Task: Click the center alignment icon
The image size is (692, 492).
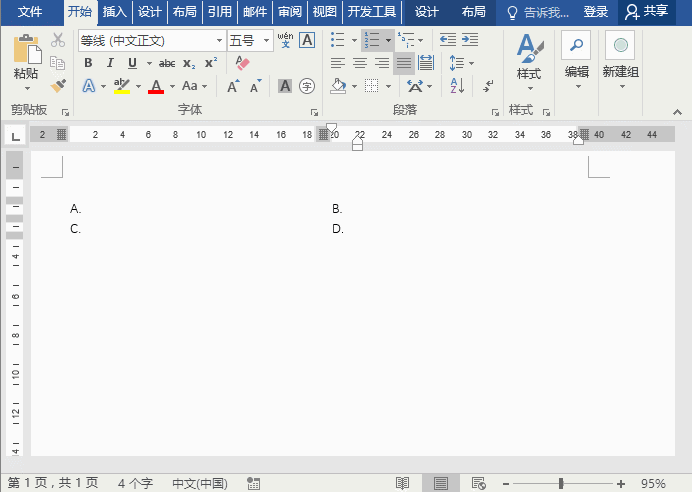Action: (x=359, y=63)
